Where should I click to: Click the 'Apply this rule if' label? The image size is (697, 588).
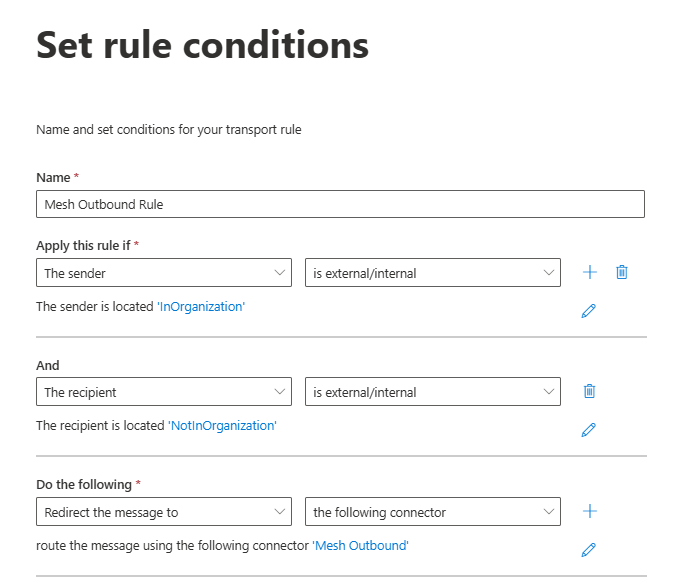(84, 245)
